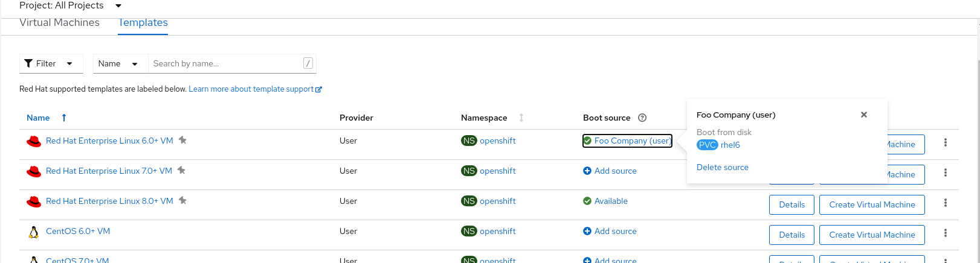Image resolution: width=980 pixels, height=263 pixels.
Task: Open kebab menu for RHEL 7.0+ row
Action: [x=946, y=173]
